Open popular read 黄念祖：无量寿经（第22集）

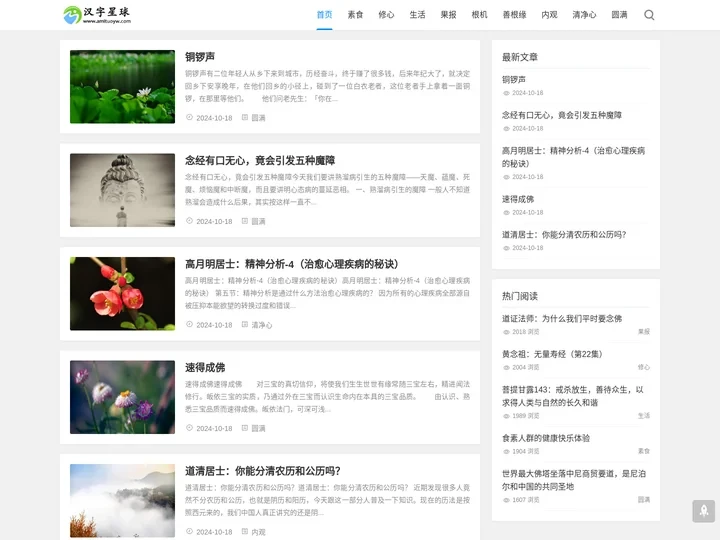point(552,354)
